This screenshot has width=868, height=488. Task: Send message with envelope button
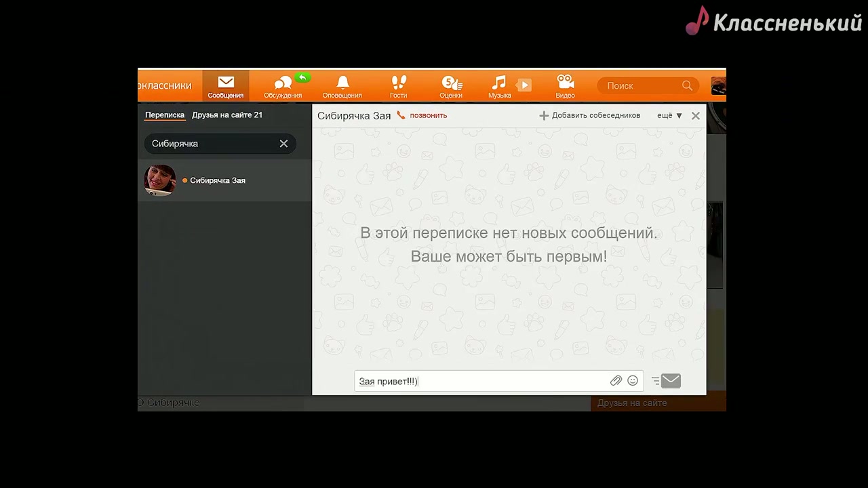671,381
